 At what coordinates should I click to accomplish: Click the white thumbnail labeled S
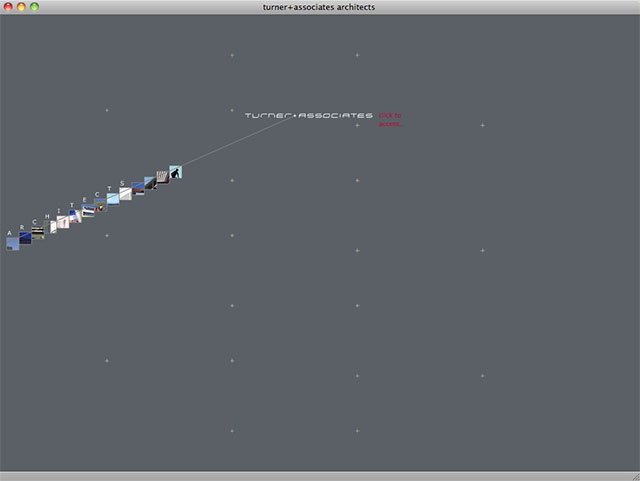[125, 193]
